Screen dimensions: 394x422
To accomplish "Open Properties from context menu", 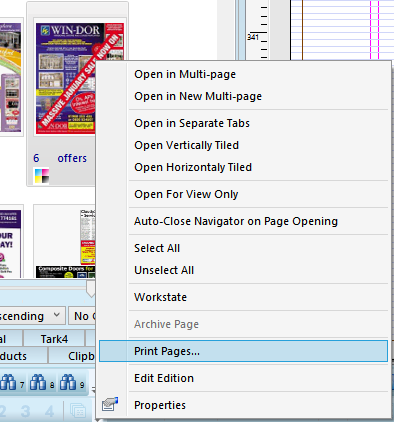I will coord(160,405).
